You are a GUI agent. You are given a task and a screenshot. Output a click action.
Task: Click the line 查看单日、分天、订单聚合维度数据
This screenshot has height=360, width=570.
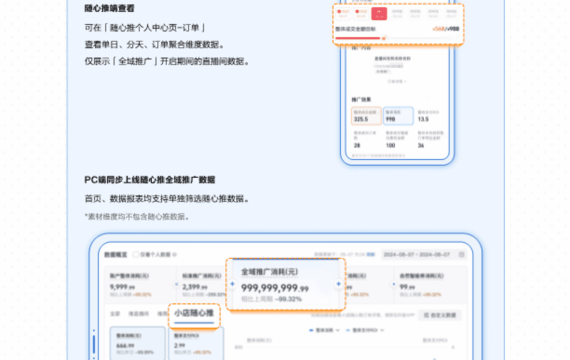click(154, 44)
